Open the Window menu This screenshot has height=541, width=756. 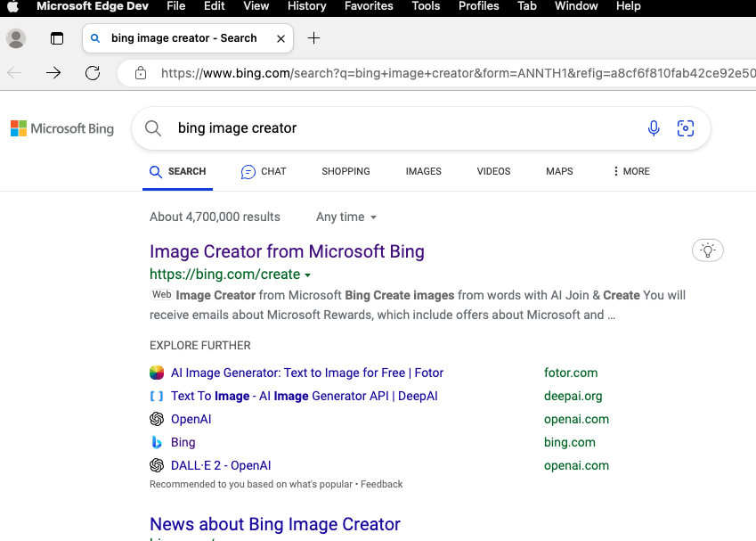coord(576,6)
